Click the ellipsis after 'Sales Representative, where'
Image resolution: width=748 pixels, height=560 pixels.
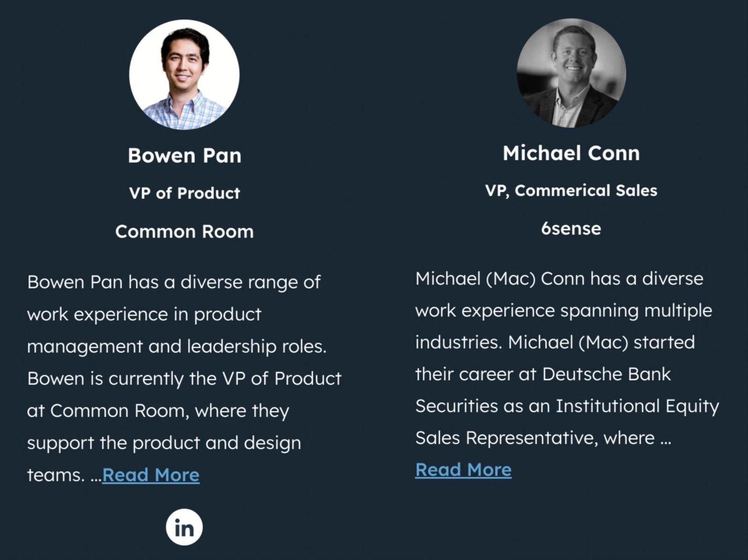tap(666, 438)
